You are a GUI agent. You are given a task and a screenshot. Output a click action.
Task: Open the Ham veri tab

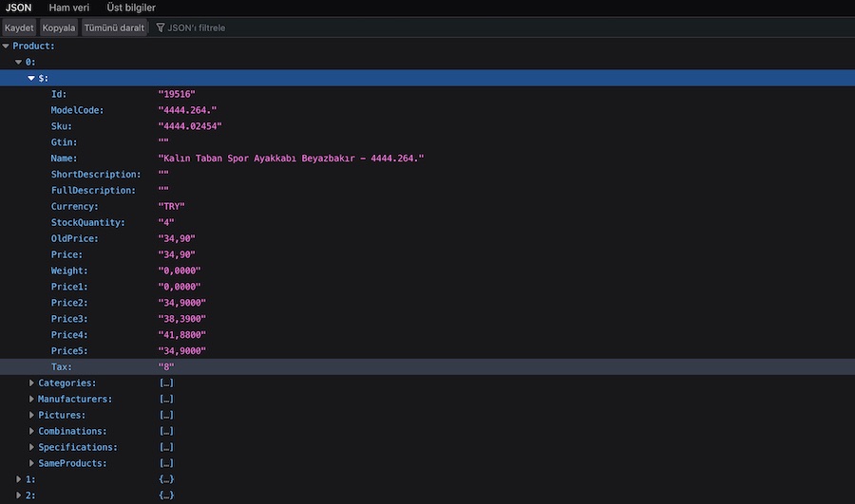pyautogui.click(x=68, y=8)
